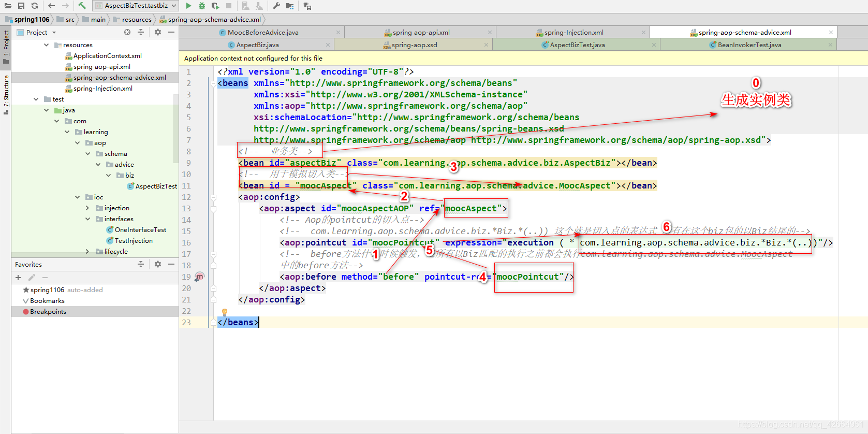Open file via folder icon in toolbar

click(x=8, y=6)
